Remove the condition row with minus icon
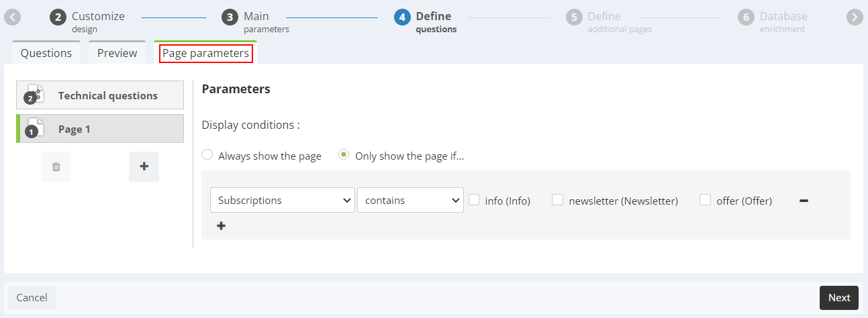Image resolution: width=868 pixels, height=318 pixels. point(804,200)
